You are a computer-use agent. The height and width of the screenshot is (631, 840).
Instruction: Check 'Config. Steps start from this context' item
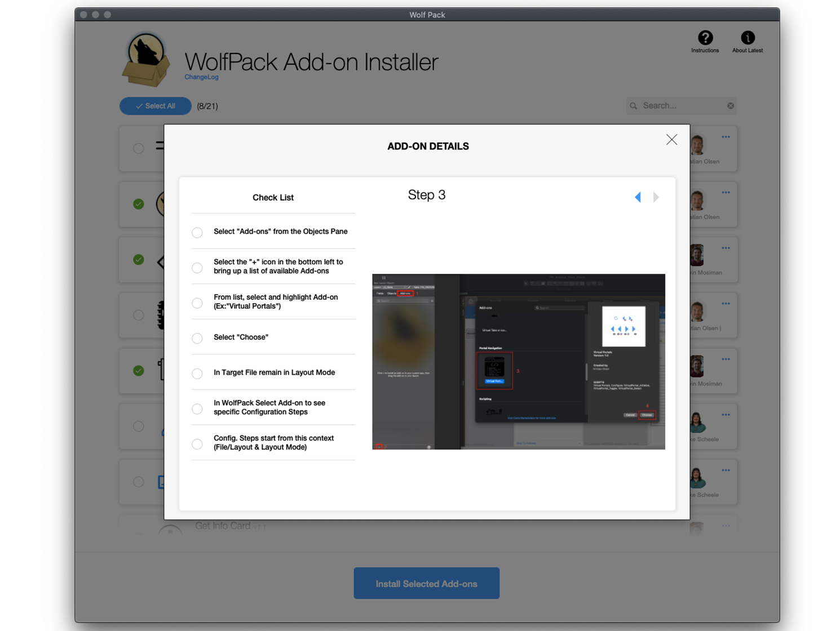tap(197, 444)
